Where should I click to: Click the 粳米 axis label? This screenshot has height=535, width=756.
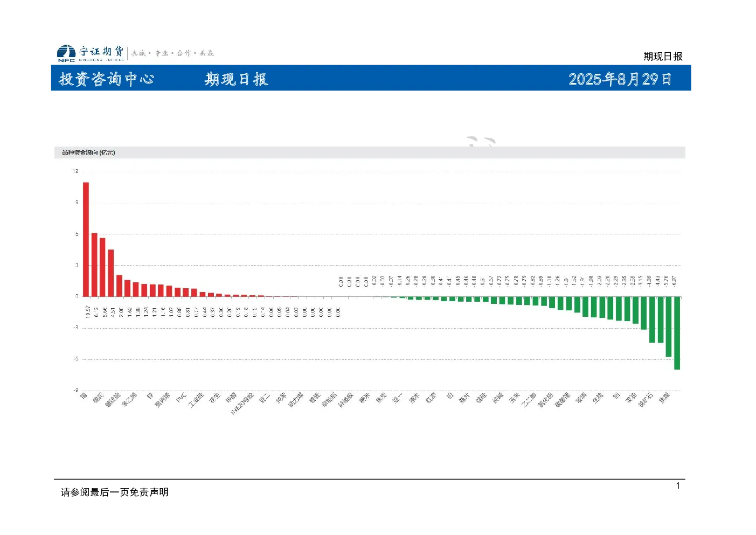(365, 398)
